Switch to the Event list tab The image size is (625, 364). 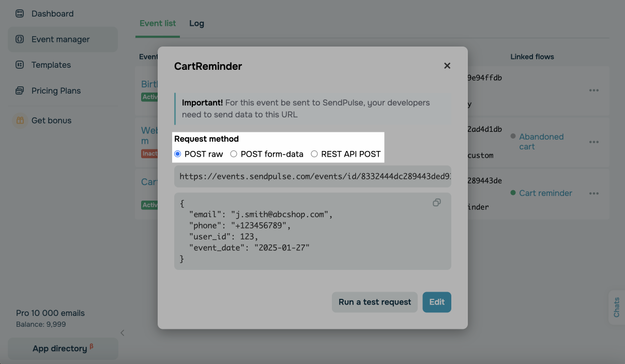click(158, 23)
